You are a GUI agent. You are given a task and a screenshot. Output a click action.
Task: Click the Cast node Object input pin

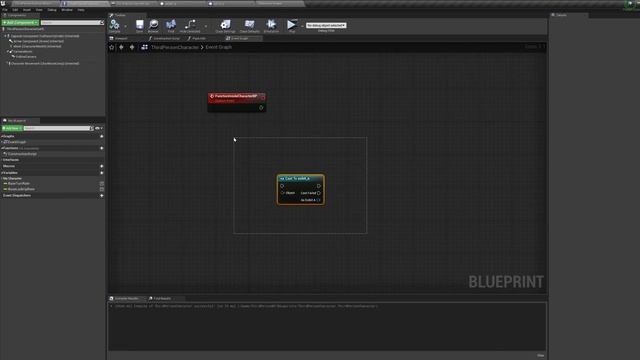point(282,193)
